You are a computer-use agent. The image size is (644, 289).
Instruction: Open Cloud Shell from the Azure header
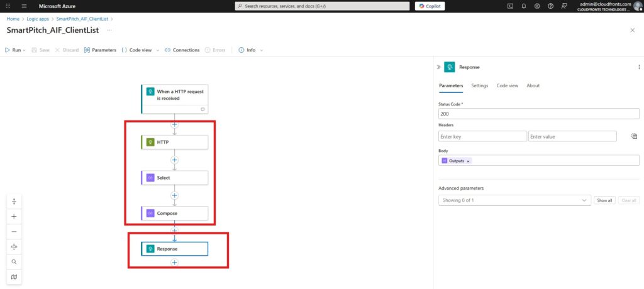point(510,6)
